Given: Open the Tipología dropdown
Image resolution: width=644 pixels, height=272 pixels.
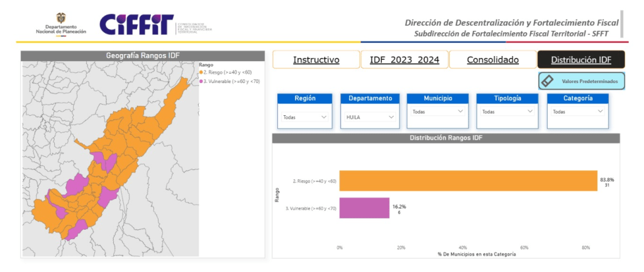Looking at the screenshot, I should coord(508,111).
